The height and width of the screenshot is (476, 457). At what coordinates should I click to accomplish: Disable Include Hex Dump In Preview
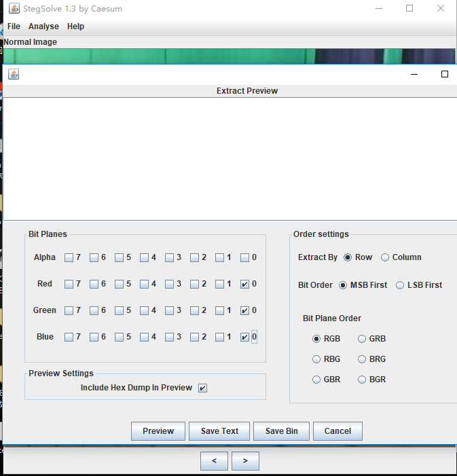[202, 388]
